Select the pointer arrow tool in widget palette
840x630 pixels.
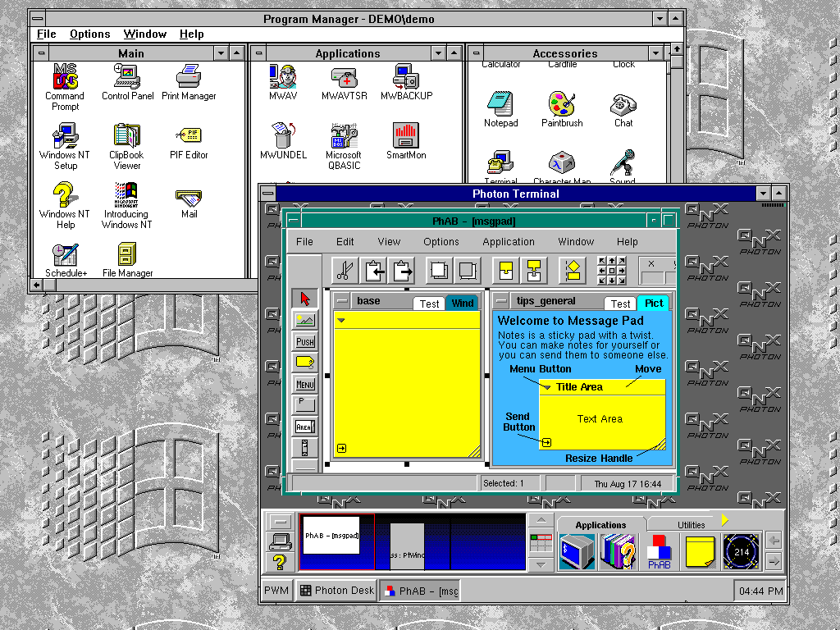point(305,299)
